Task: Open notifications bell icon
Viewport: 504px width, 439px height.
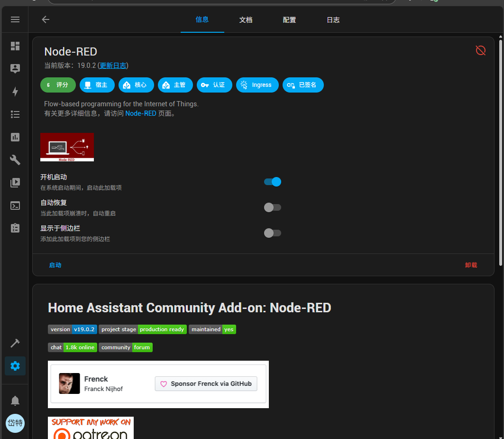Action: (x=15, y=401)
